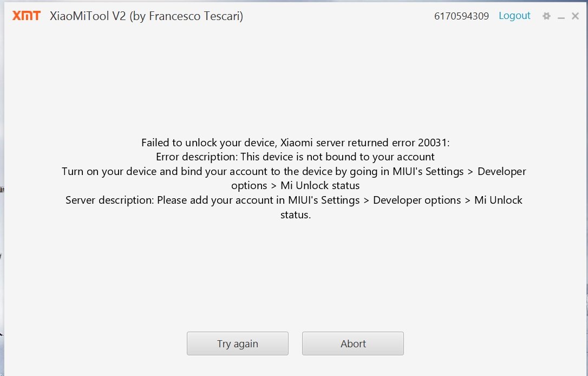The width and height of the screenshot is (588, 376).
Task: Retry unlocking with Try again button
Action: 238,343
